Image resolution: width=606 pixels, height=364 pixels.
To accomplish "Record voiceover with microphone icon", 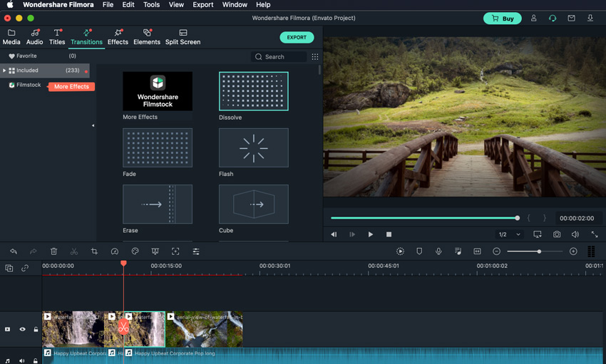I will pyautogui.click(x=438, y=251).
